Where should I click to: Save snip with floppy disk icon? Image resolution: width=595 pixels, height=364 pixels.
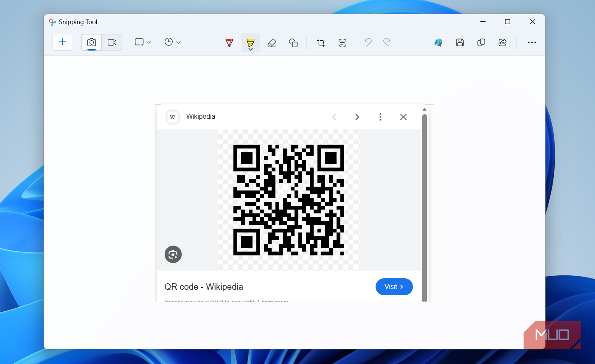tap(460, 42)
